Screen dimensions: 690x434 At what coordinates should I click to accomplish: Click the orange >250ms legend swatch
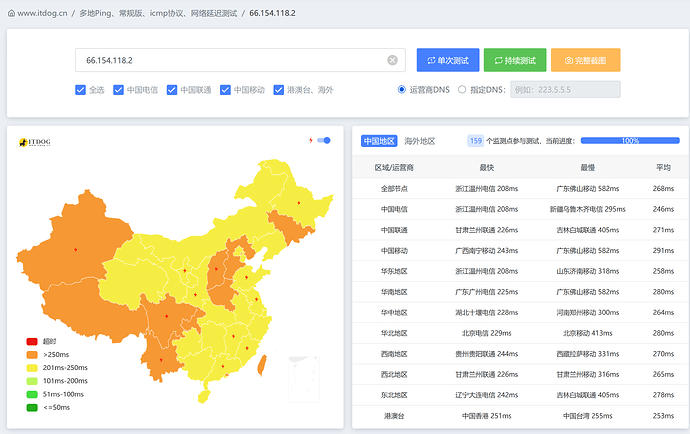point(32,355)
